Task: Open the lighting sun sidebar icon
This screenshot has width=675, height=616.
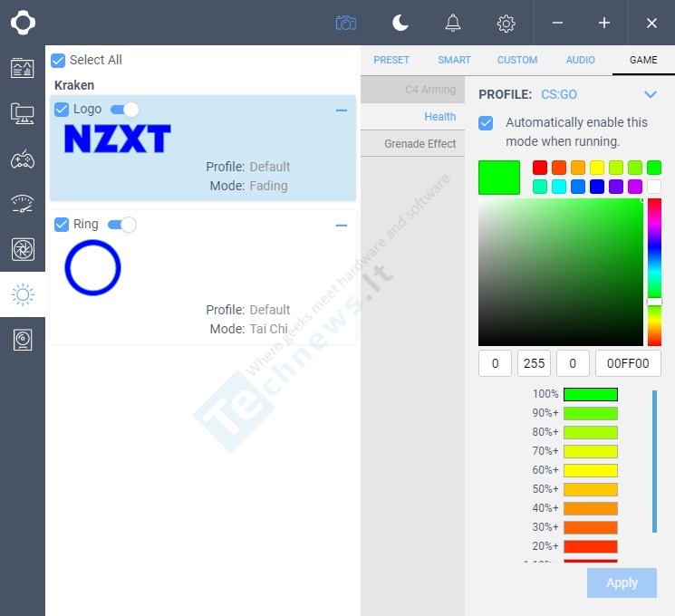Action: click(x=23, y=295)
